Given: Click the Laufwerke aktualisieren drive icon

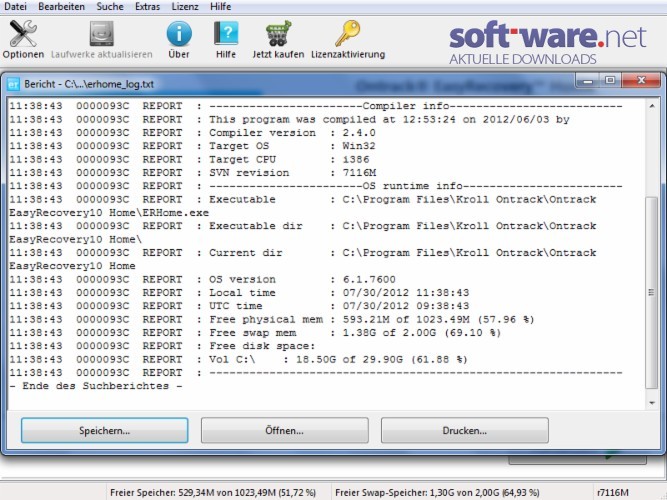Looking at the screenshot, I should tap(102, 34).
